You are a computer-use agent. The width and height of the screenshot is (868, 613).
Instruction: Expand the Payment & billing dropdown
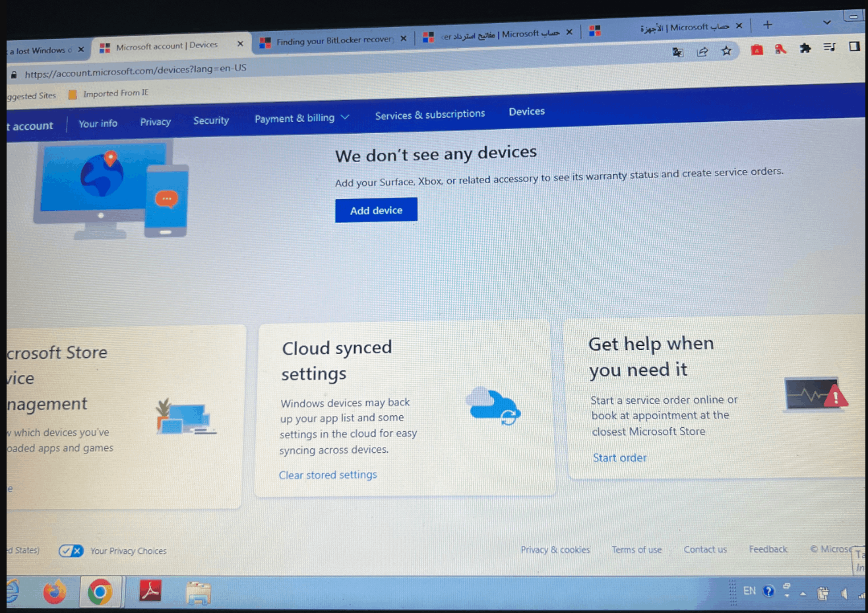[302, 119]
